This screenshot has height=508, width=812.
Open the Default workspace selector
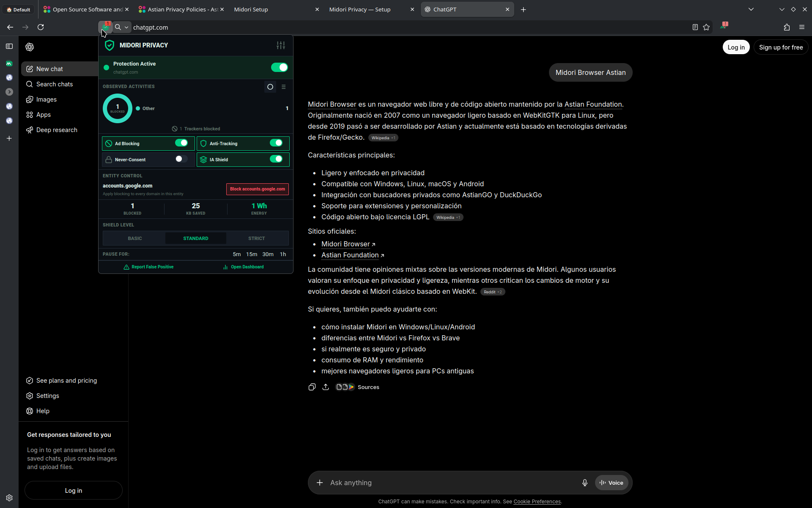19,9
